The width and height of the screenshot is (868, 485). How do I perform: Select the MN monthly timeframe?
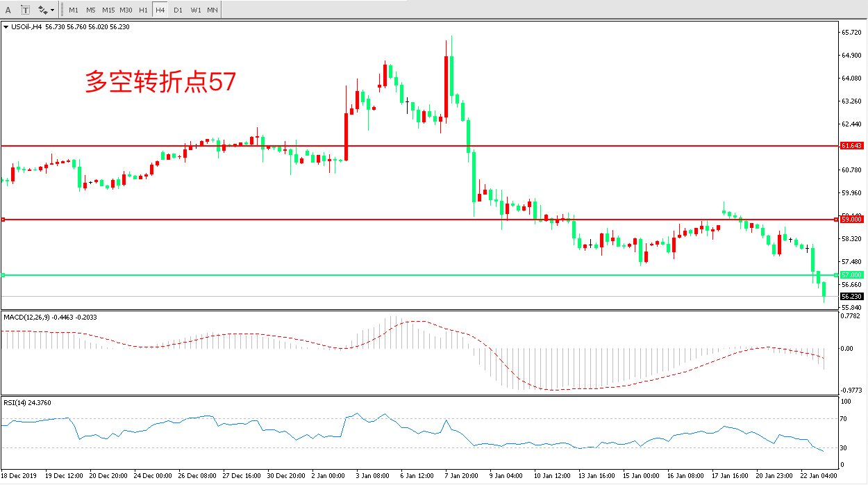(x=212, y=10)
